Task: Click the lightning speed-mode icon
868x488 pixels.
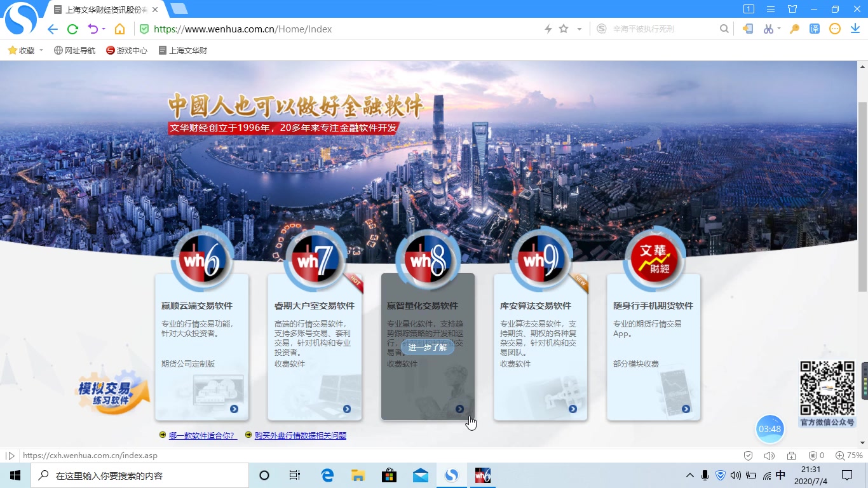Action: point(548,29)
